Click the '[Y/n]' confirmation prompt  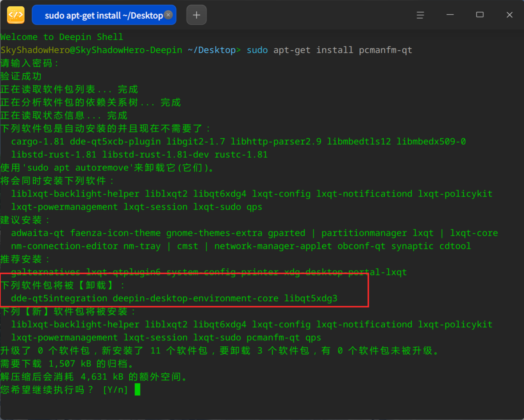115,390
